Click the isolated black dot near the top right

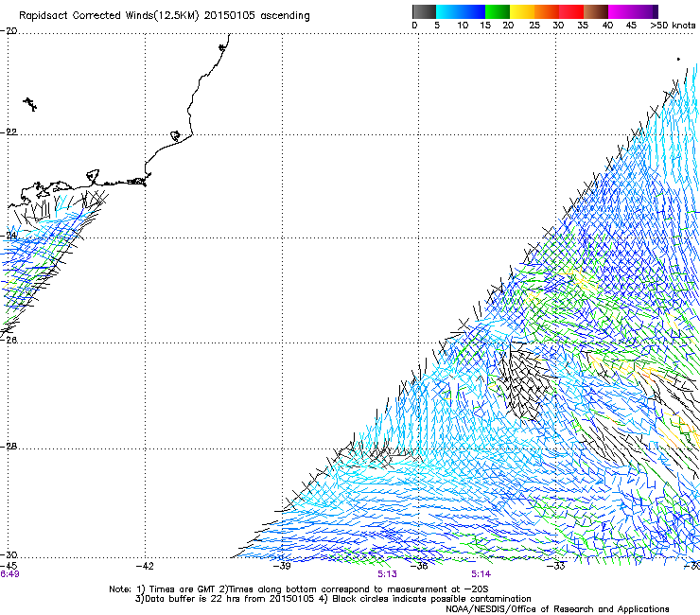(x=678, y=59)
